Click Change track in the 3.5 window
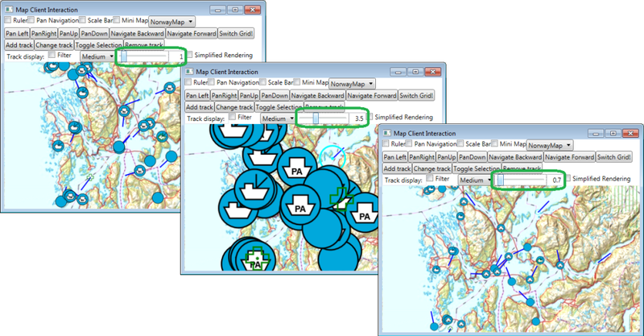The height and width of the screenshot is (336, 644). coord(234,107)
